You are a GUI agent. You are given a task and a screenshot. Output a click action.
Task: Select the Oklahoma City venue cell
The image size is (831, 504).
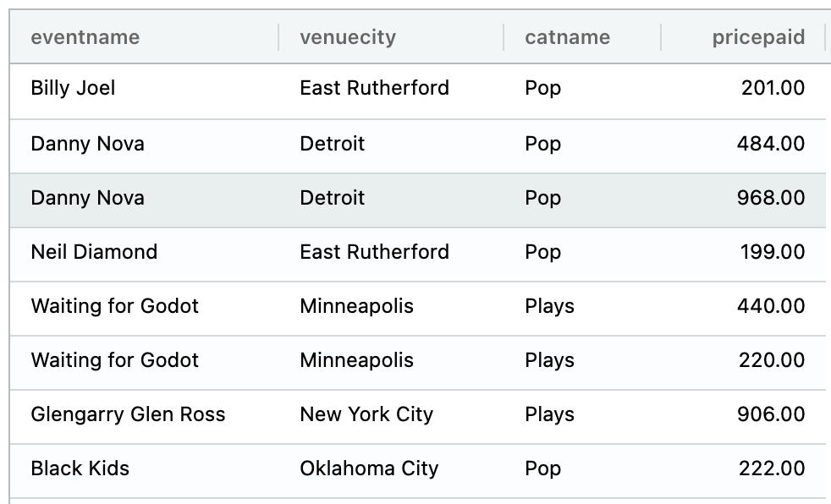369,468
